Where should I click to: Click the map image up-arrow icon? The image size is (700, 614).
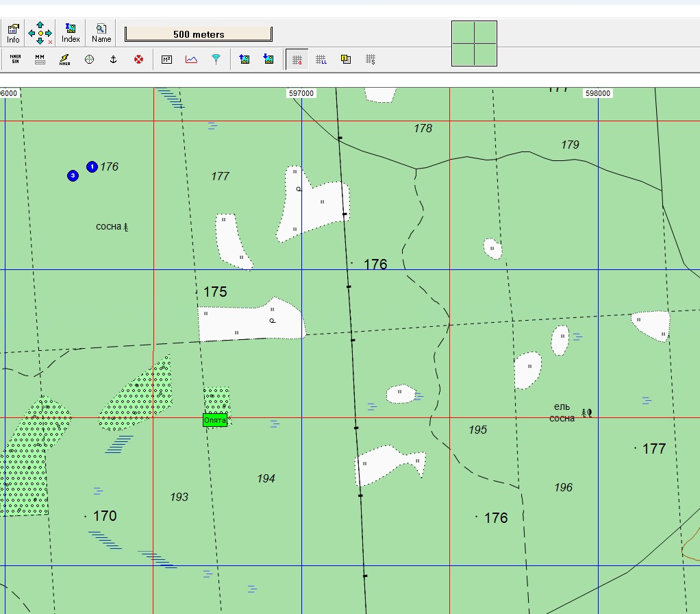245,60
